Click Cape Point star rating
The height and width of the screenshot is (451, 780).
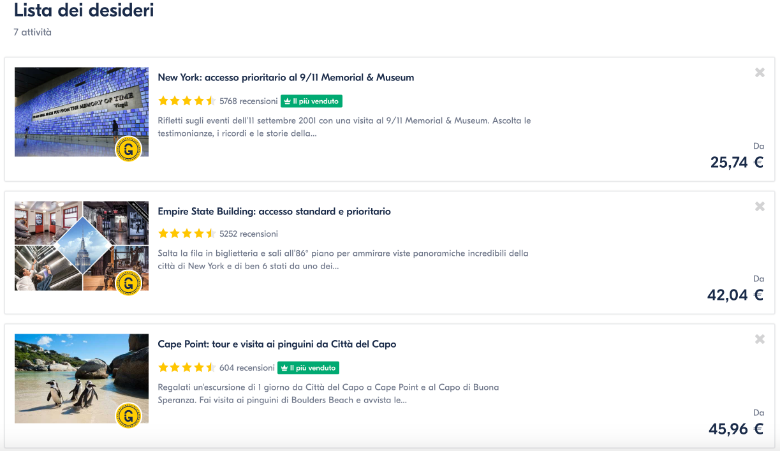[186, 367]
